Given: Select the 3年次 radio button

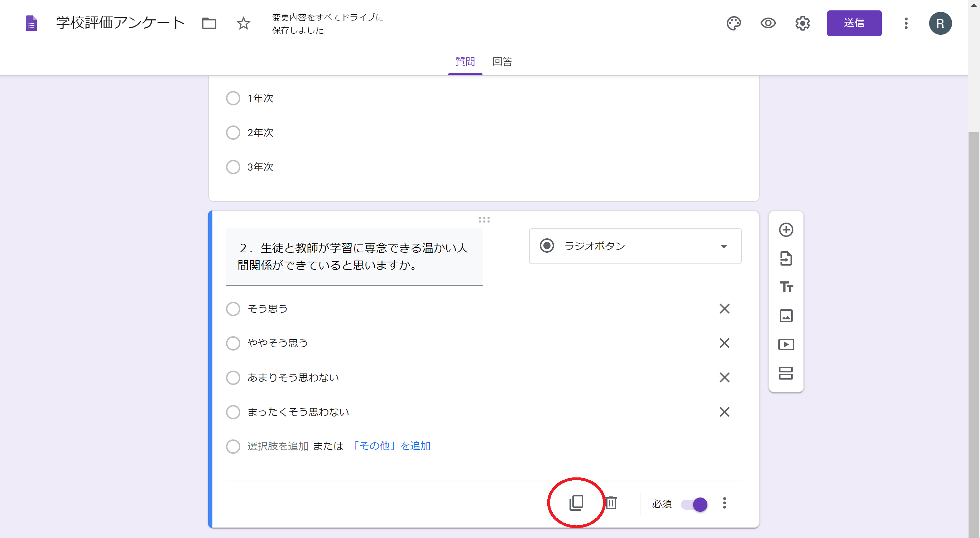Looking at the screenshot, I should point(233,167).
